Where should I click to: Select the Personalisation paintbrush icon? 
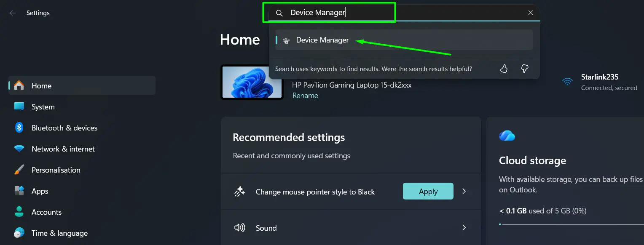19,170
